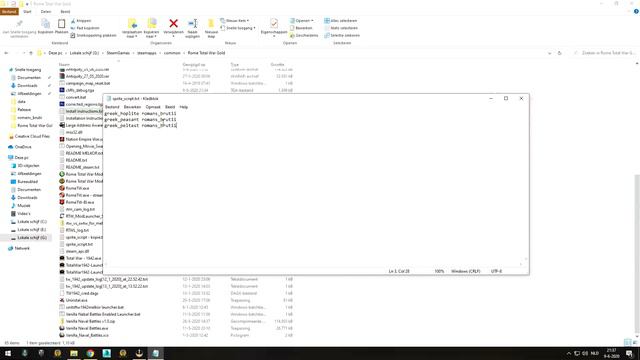Screen dimensions: 640x360
Task: Open the Openen dropdown in ribbon
Action: point(302,20)
